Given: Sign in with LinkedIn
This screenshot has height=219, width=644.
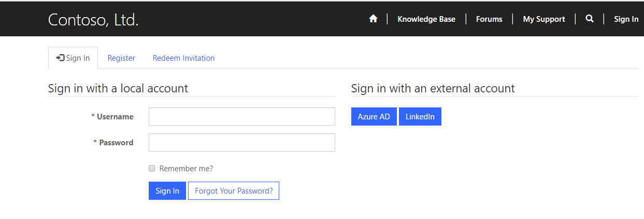Looking at the screenshot, I should (420, 116).
